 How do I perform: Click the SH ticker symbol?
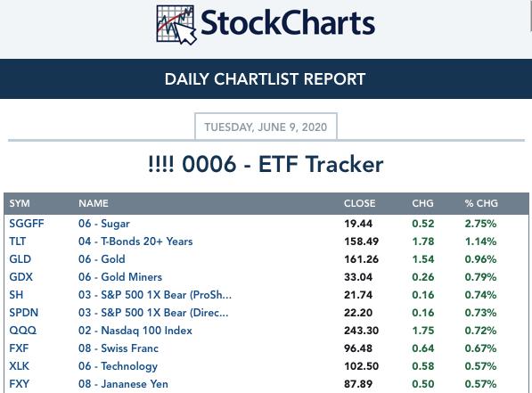[x=16, y=295]
